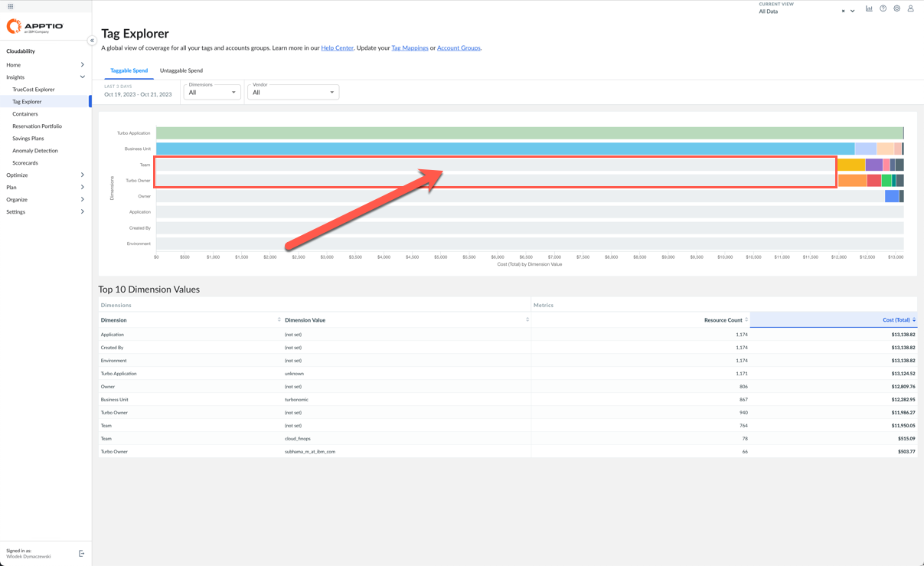Click the yellow segment in Team bar
The width and height of the screenshot is (924, 566).
(x=851, y=165)
